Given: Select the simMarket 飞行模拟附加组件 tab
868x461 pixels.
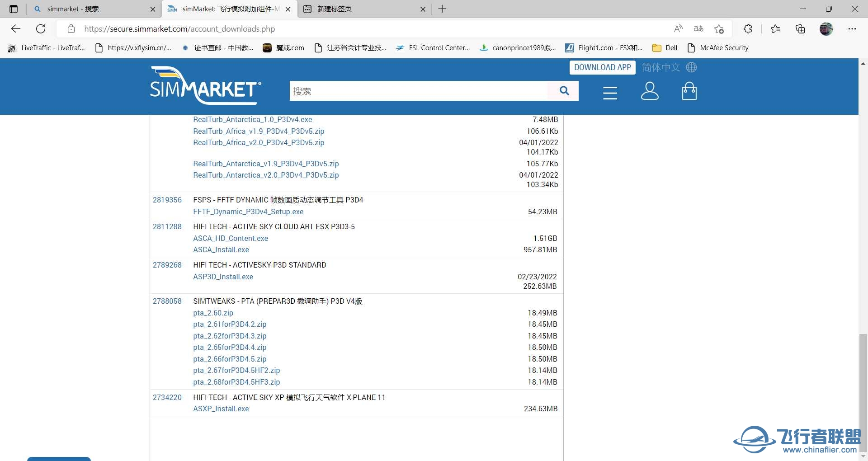Looking at the screenshot, I should tap(230, 9).
